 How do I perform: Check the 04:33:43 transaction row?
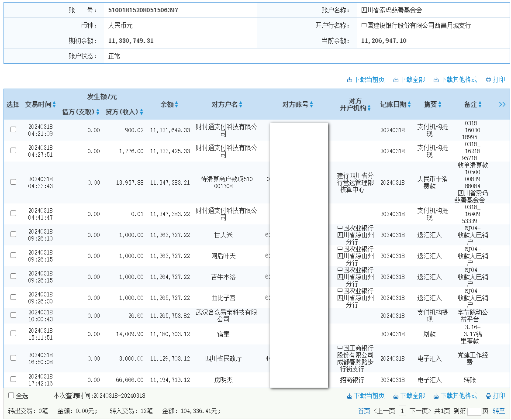click(14, 182)
